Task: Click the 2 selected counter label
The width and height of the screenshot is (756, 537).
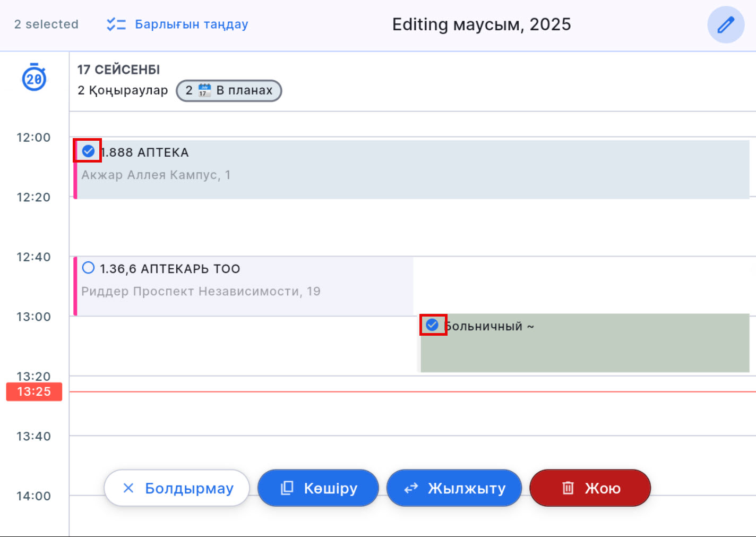Action: [x=46, y=24]
